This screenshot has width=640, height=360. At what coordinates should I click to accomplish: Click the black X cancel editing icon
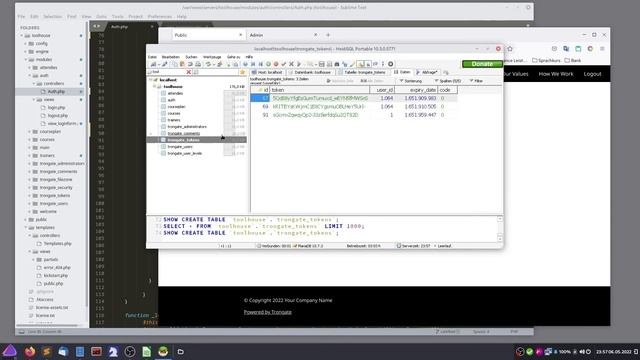pos(291,64)
